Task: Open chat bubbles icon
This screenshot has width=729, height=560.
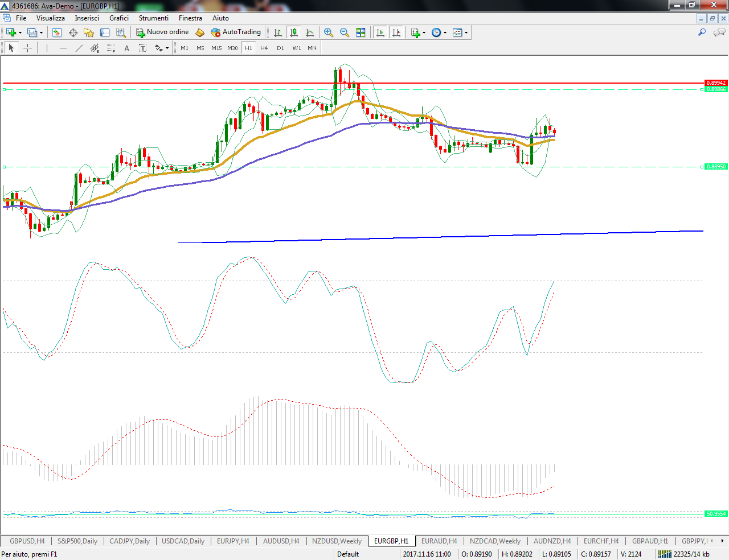Action: pos(719,32)
